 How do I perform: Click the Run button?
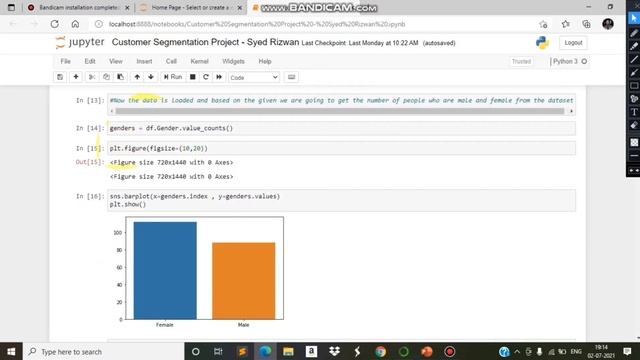pos(173,77)
